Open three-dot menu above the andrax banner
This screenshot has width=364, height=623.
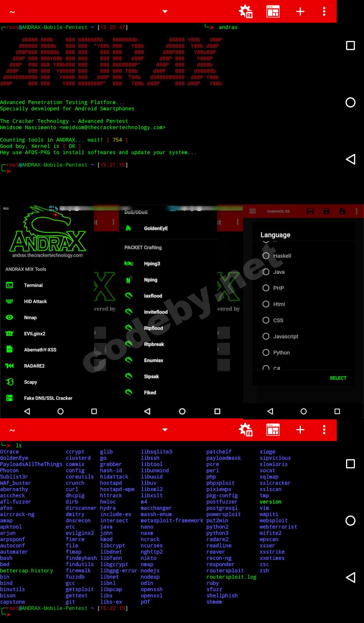tap(324, 11)
